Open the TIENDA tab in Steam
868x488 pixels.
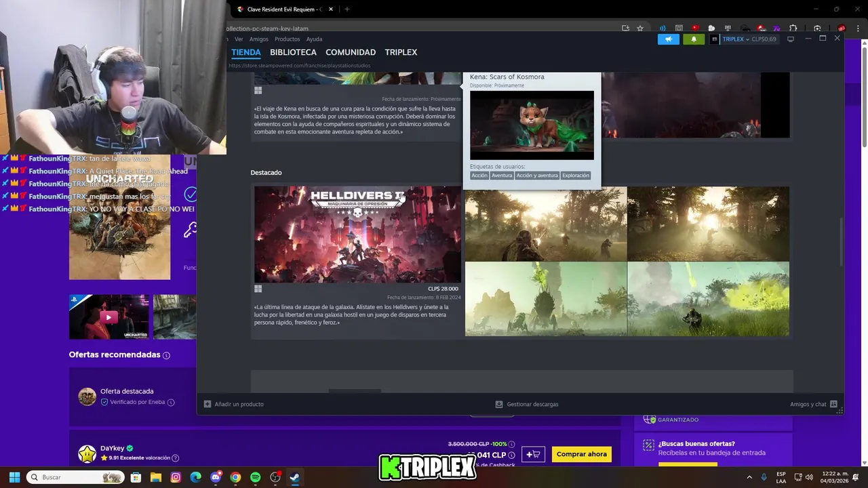[x=245, y=52]
